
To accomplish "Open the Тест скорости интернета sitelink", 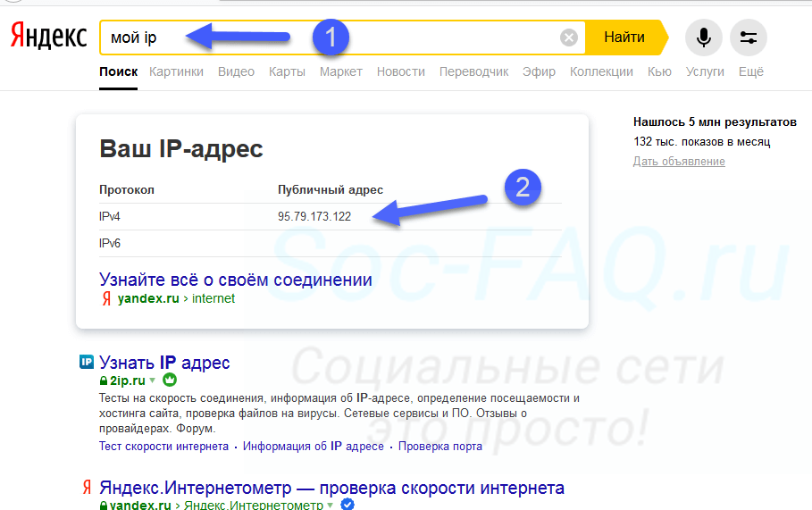I will click(163, 446).
